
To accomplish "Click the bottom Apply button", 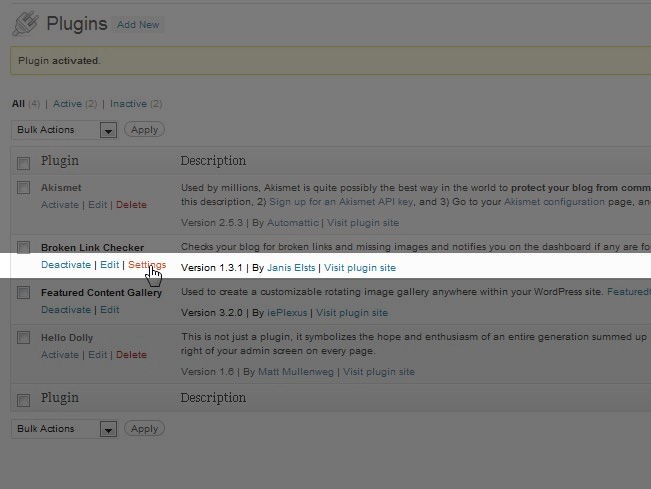I will [144, 428].
